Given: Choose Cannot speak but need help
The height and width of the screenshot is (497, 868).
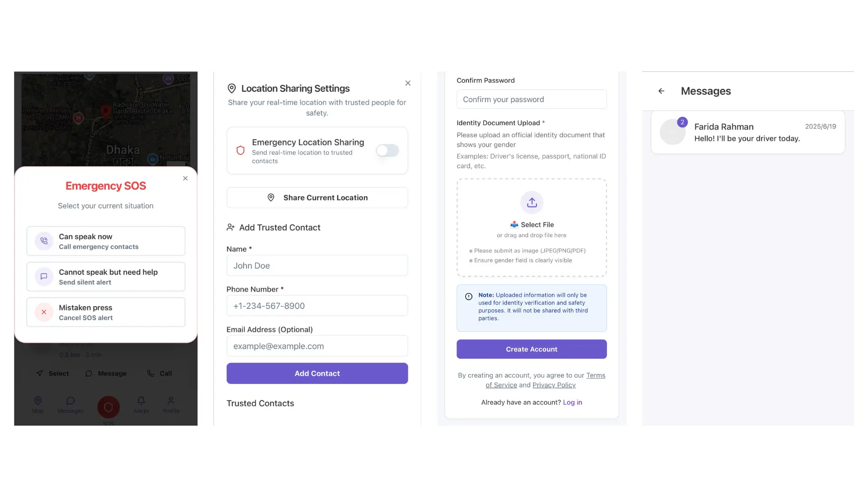Looking at the screenshot, I should point(106,277).
